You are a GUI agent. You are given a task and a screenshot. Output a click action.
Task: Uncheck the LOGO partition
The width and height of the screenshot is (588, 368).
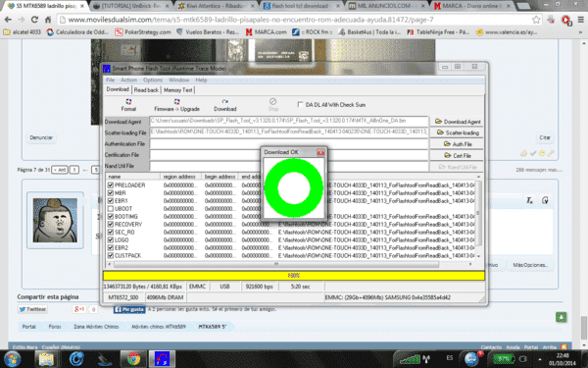coord(110,240)
